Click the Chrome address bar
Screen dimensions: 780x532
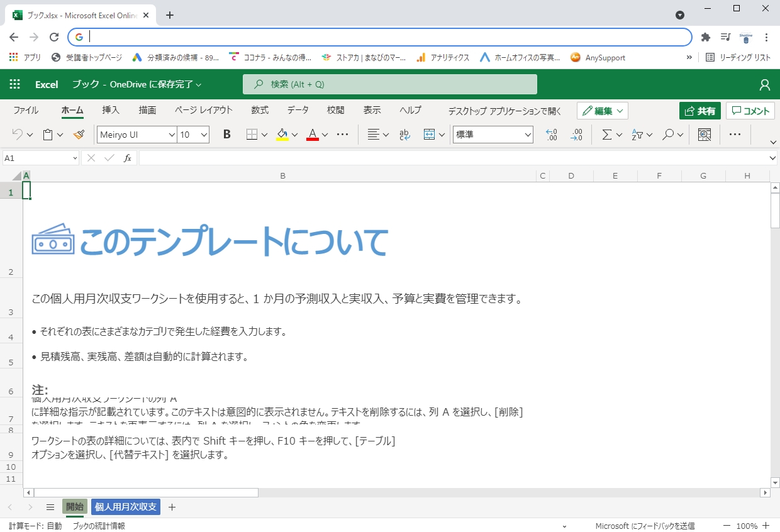click(380, 36)
